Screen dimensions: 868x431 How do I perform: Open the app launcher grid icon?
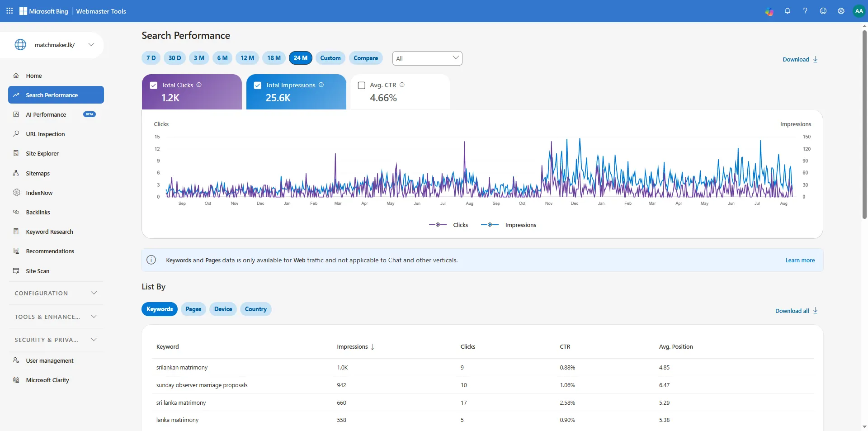tap(9, 11)
